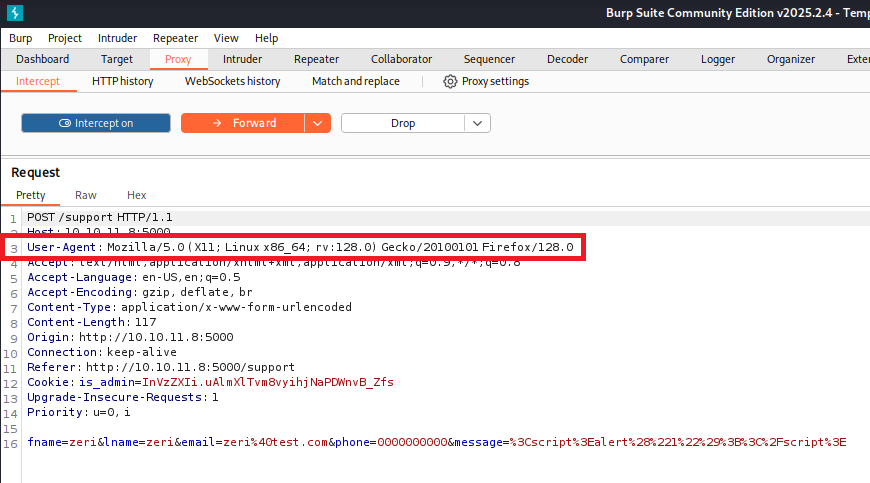Open the Intruder menu in menu bar

(x=117, y=38)
